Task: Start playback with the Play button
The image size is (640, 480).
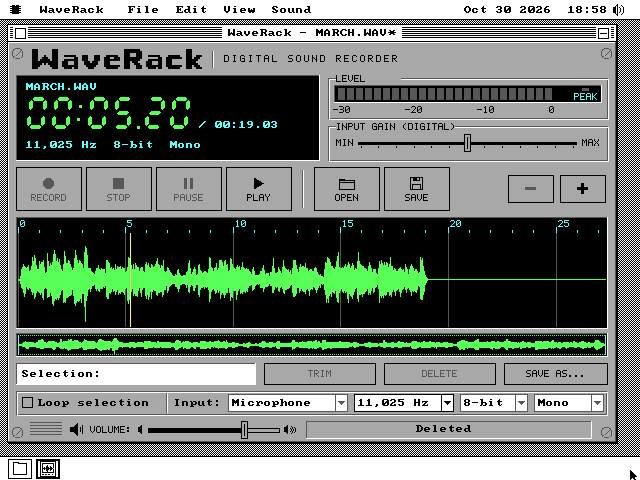Action: 259,189
